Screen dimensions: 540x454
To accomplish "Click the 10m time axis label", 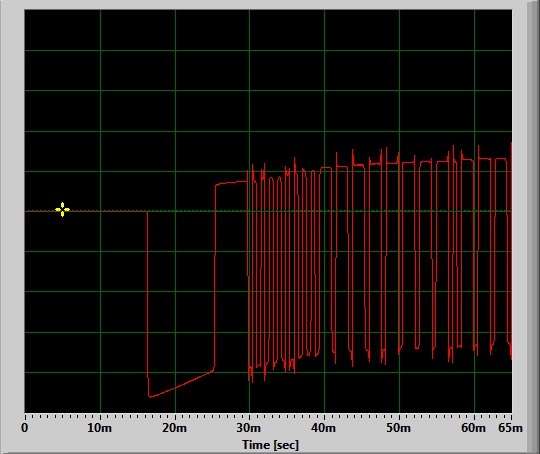I will click(x=100, y=428).
